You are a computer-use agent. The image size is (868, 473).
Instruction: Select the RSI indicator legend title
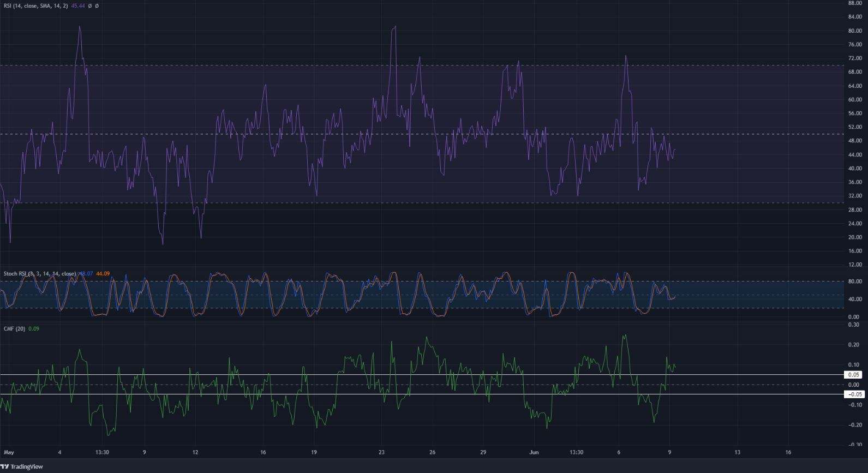(x=36, y=5)
